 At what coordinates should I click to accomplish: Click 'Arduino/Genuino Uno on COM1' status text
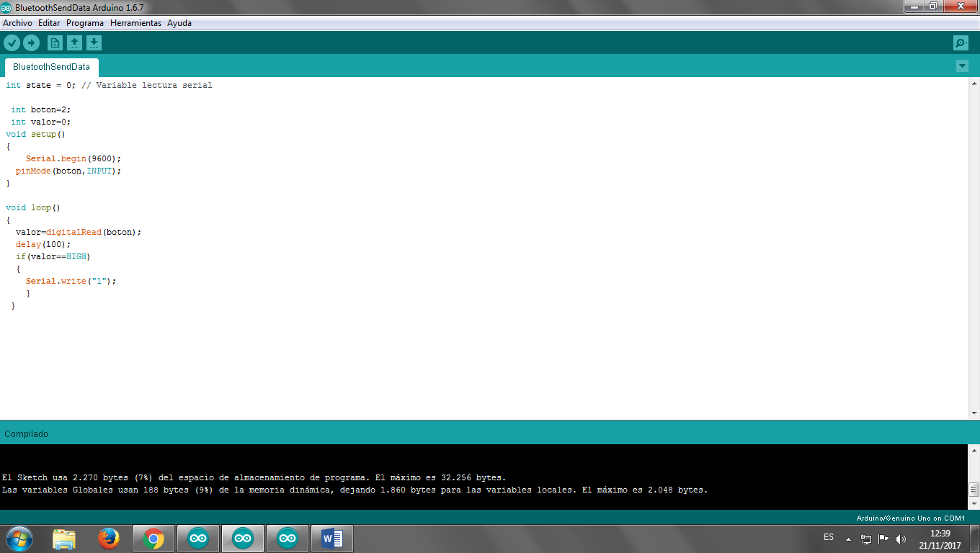pyautogui.click(x=911, y=518)
